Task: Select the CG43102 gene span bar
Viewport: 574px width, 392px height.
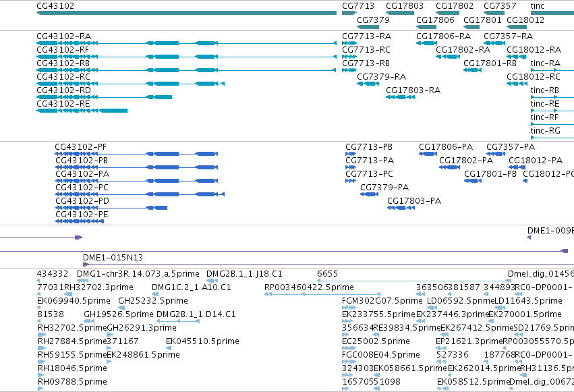Action: 186,13
